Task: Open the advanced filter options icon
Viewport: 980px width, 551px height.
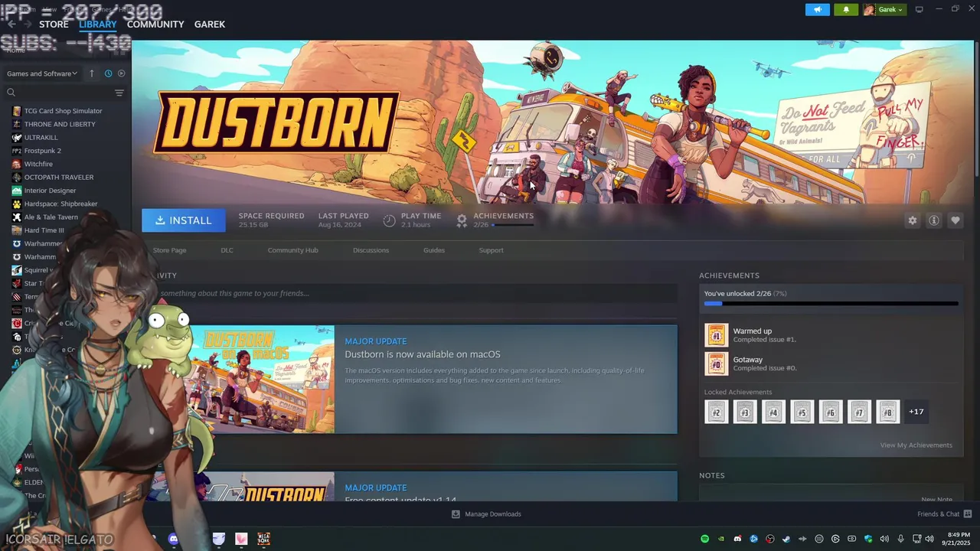Action: click(119, 93)
